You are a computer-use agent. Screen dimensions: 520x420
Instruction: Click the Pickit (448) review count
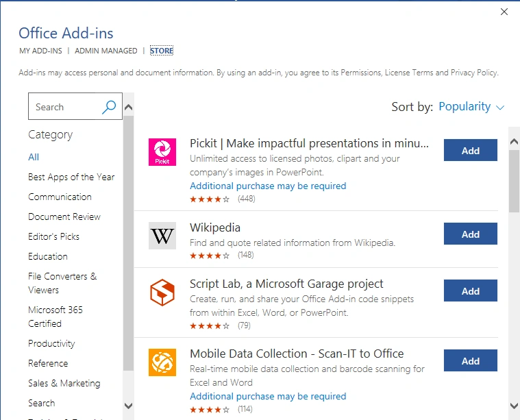point(247,199)
